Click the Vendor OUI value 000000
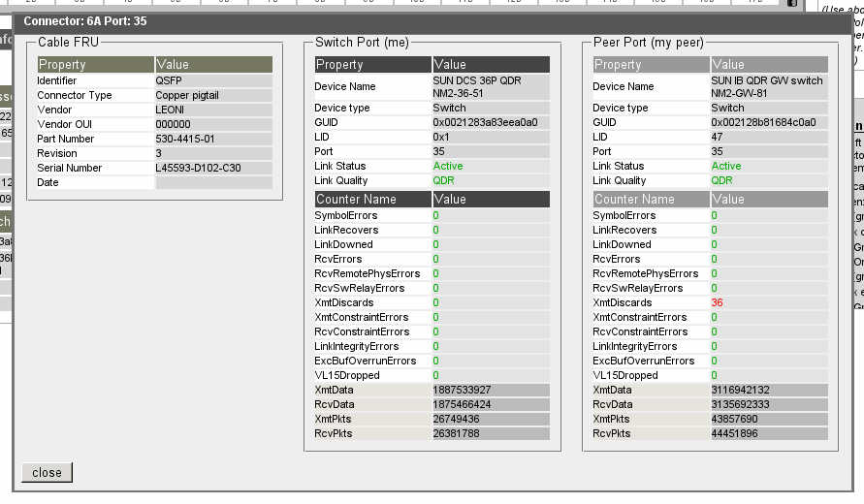The height and width of the screenshot is (504, 864). click(173, 124)
